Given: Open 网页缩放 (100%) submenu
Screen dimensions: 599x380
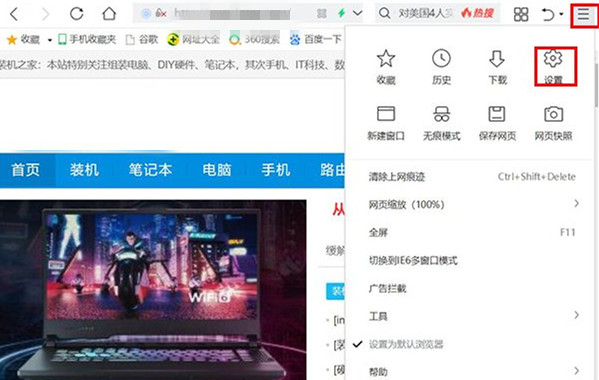Looking at the screenshot, I should pyautogui.click(x=472, y=205).
